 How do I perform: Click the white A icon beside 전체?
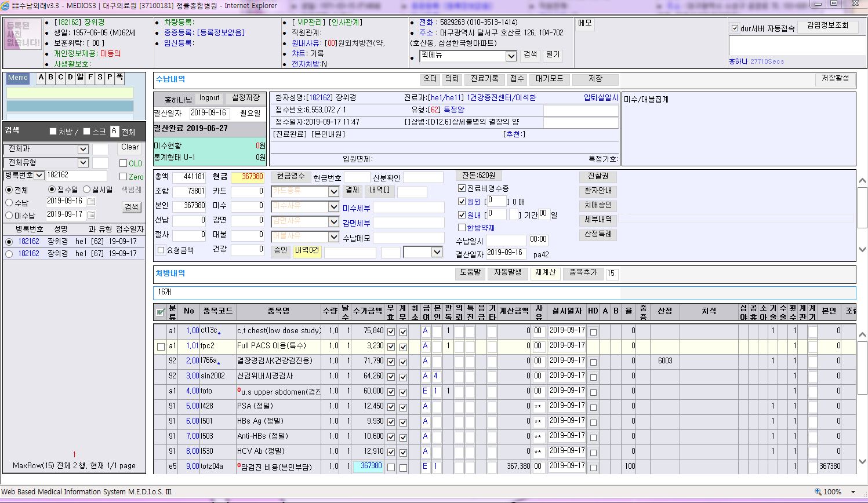coord(114,132)
